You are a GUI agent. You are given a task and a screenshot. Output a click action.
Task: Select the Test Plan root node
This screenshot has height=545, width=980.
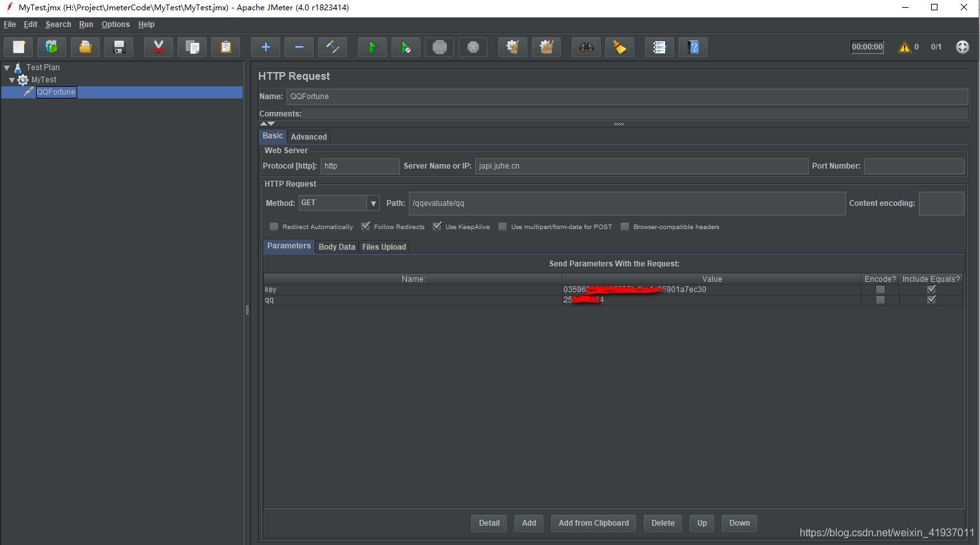(x=42, y=68)
